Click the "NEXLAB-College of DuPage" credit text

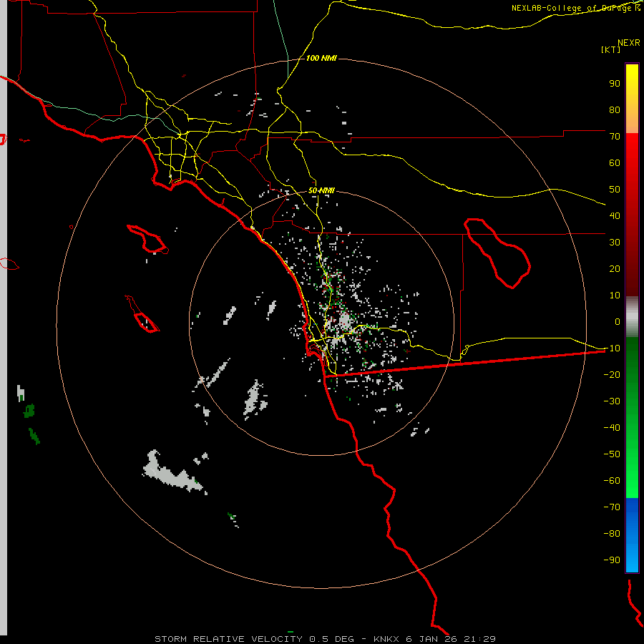[572, 8]
